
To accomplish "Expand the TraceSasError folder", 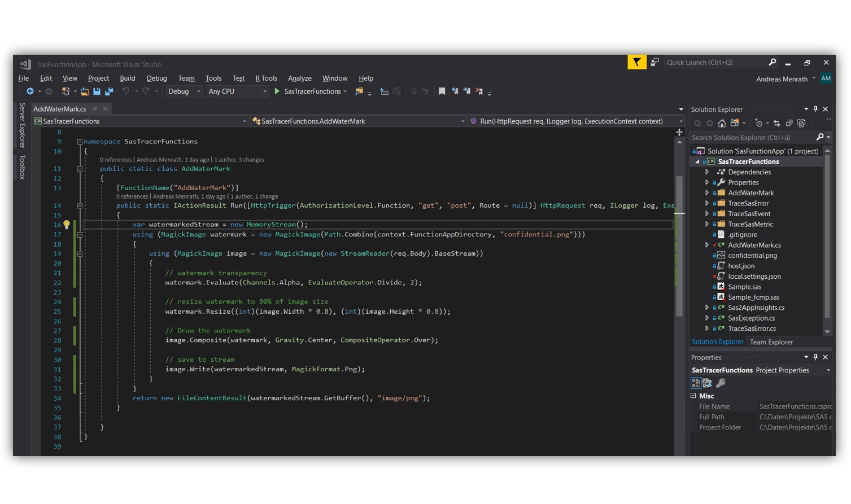I will (x=707, y=203).
